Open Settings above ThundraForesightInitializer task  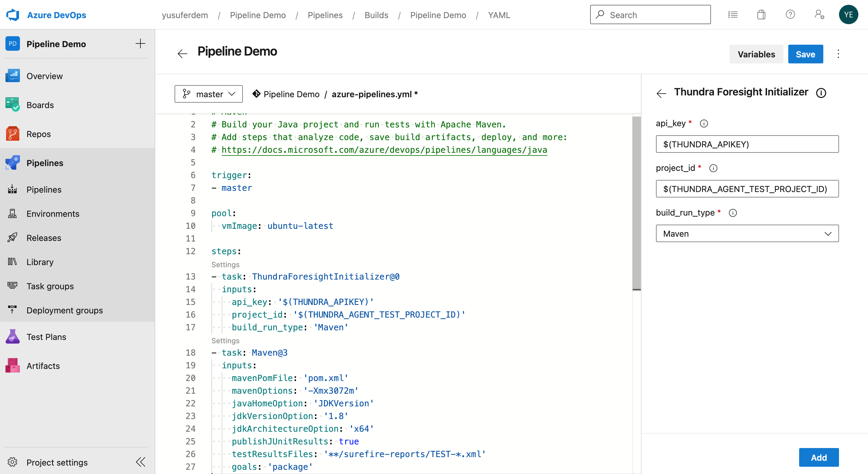point(225,265)
